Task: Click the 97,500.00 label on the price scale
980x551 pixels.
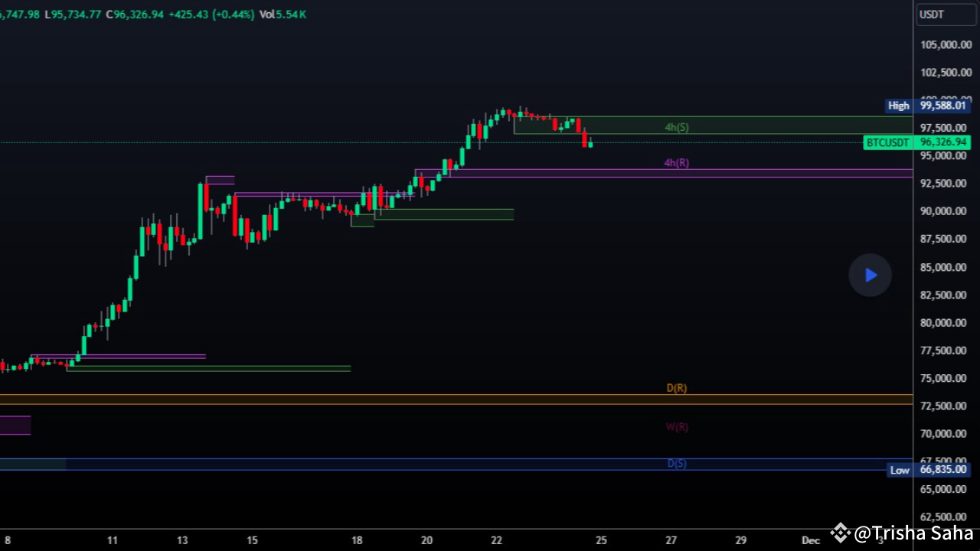Action: coord(946,127)
